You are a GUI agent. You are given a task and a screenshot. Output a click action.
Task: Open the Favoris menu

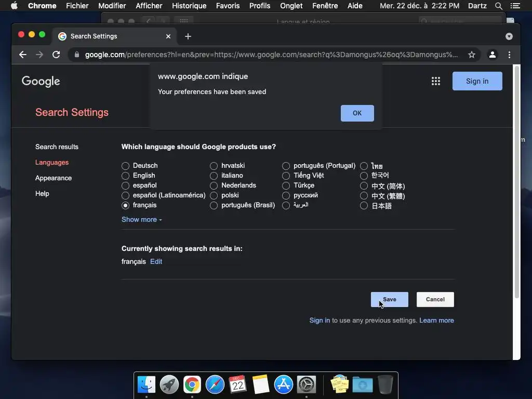(228, 6)
